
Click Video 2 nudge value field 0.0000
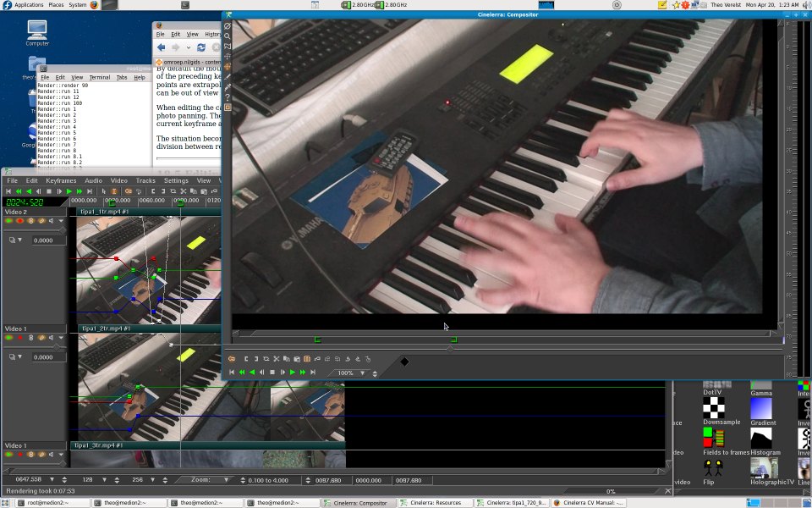(x=49, y=240)
